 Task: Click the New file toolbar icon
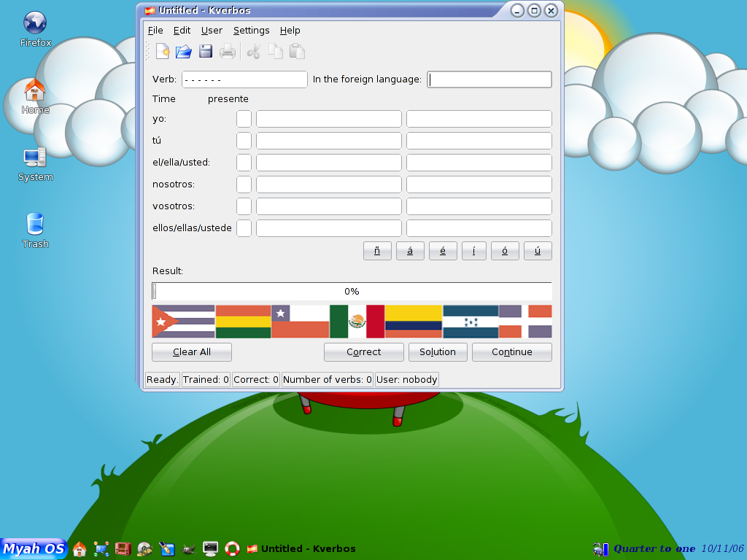pos(163,52)
